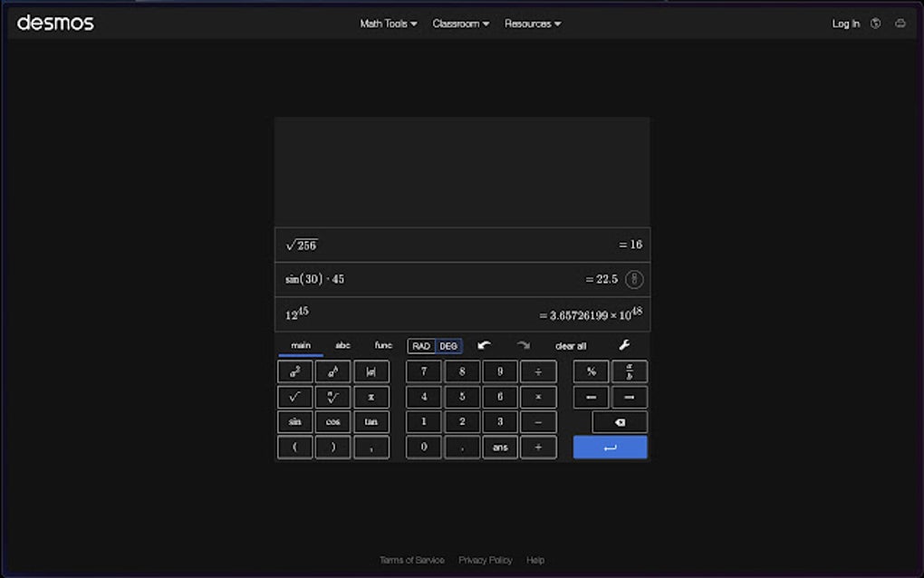924x578 pixels.
Task: Click the Log In button
Action: coord(845,24)
